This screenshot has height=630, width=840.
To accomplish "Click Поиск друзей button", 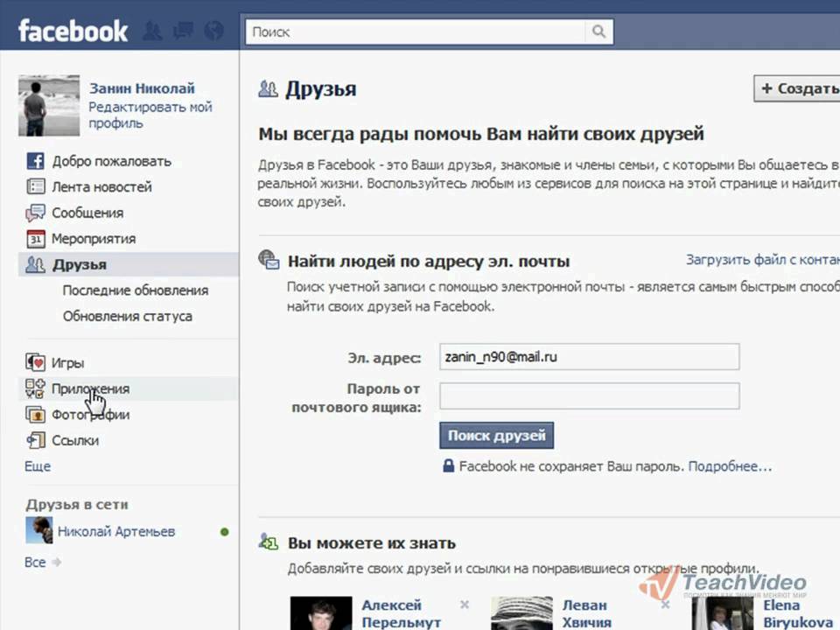I will [497, 436].
